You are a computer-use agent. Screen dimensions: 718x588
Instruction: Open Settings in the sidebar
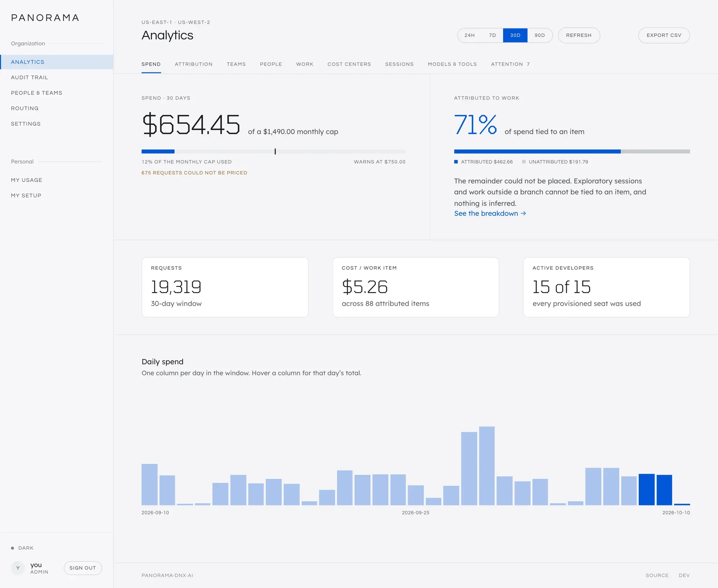pyautogui.click(x=57, y=124)
